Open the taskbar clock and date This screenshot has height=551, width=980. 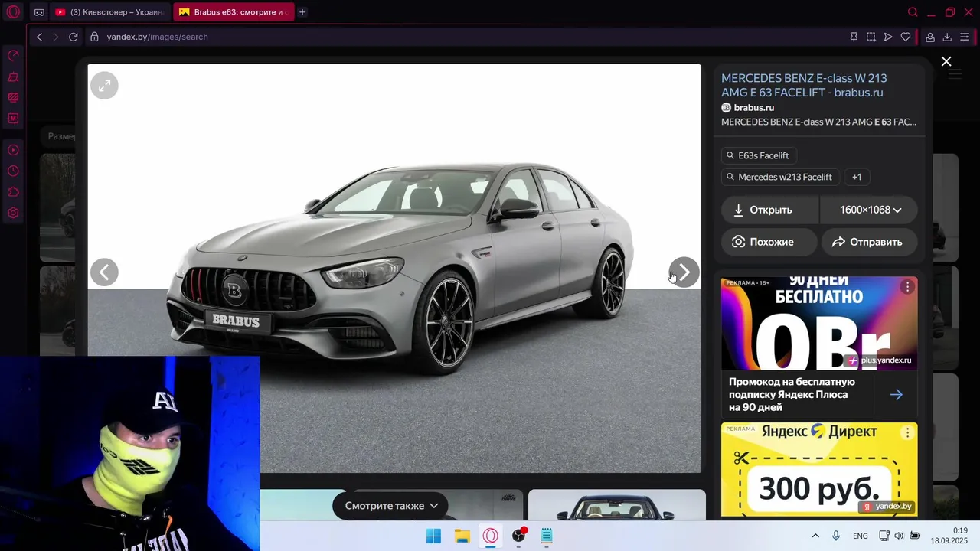949,536
